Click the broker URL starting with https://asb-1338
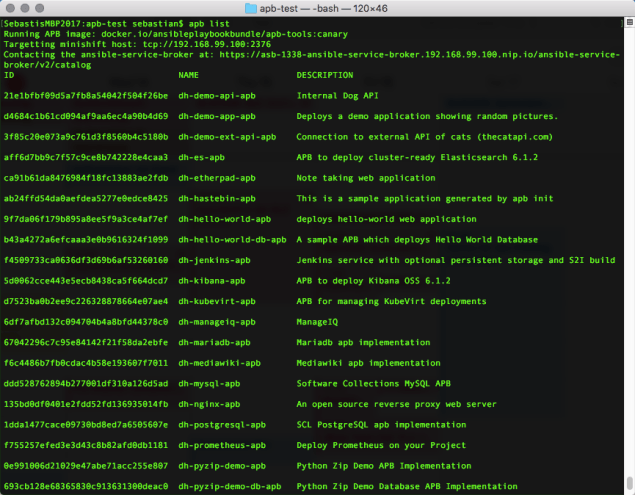This screenshot has height=495, width=635. (x=312, y=60)
